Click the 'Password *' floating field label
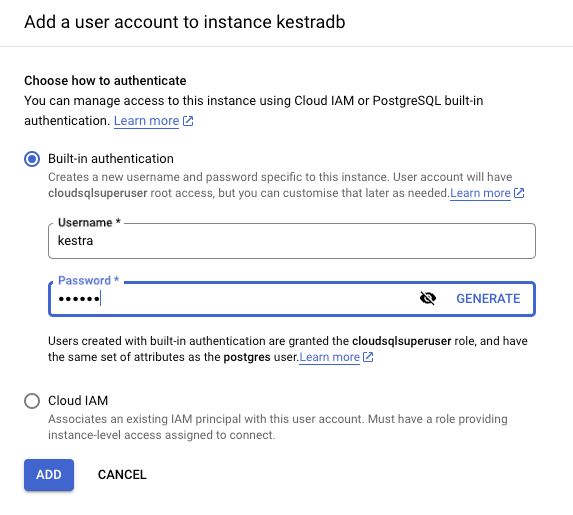Viewport: 573px width, 515px height. click(x=89, y=280)
